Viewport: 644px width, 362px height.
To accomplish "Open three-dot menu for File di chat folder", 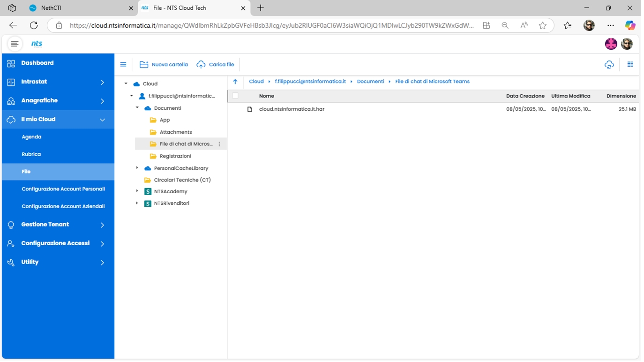I will [x=219, y=144].
